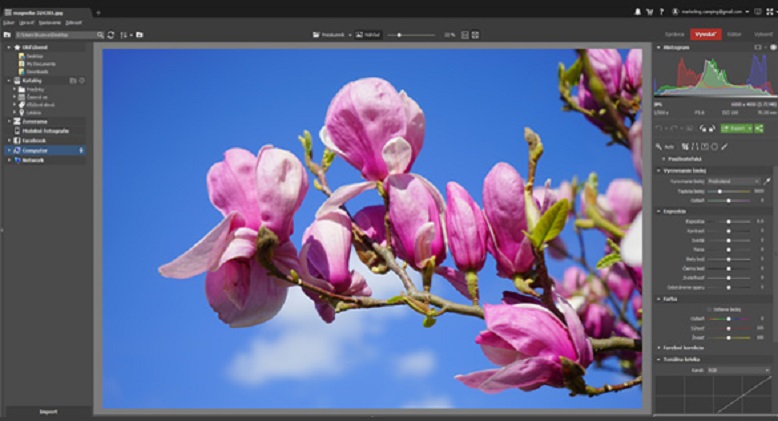Click the undo arrow in the Develop panel
Viewport: 778px width, 421px height.
click(659, 129)
